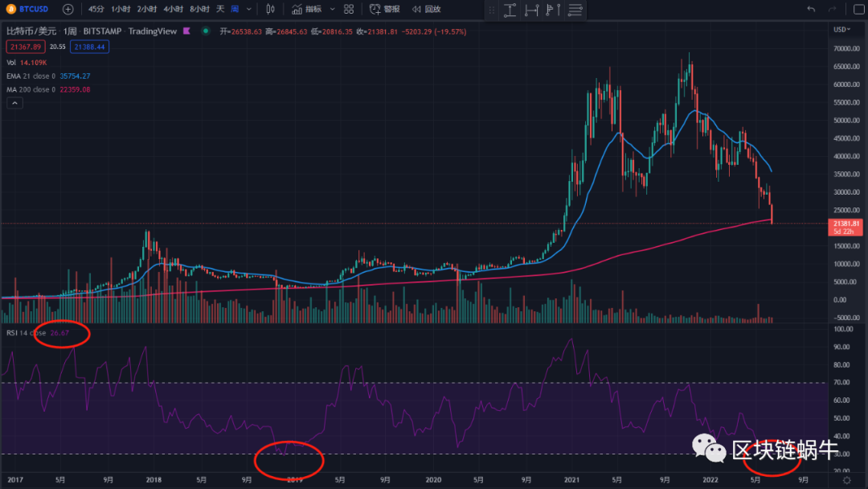Switch to the 4小时 timeframe
The height and width of the screenshot is (489, 868).
[172, 9]
